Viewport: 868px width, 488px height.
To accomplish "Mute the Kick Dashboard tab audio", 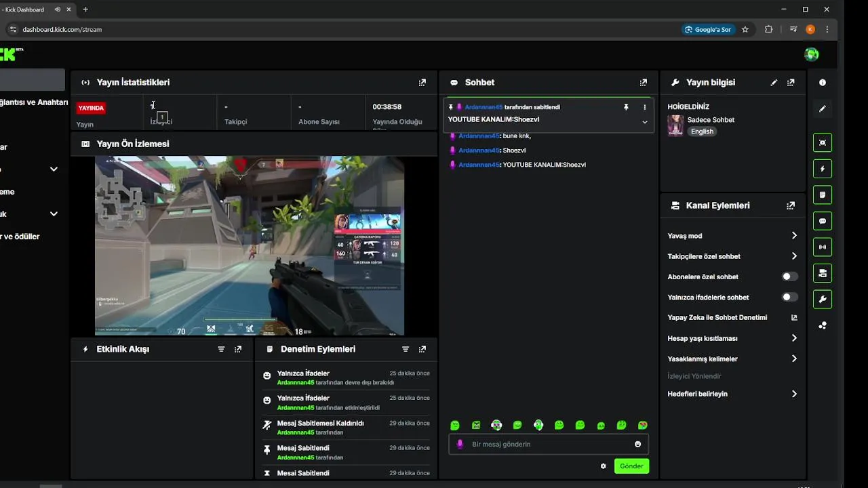I will tap(57, 9).
